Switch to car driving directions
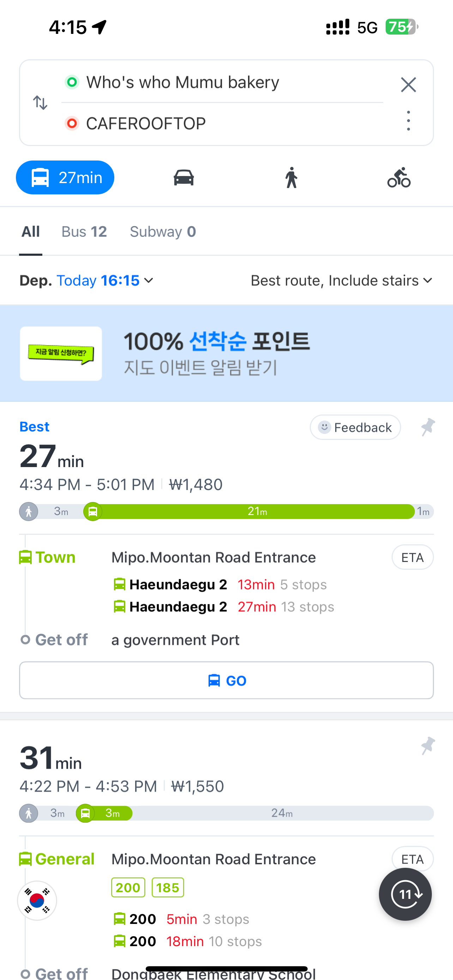 pos(184,178)
